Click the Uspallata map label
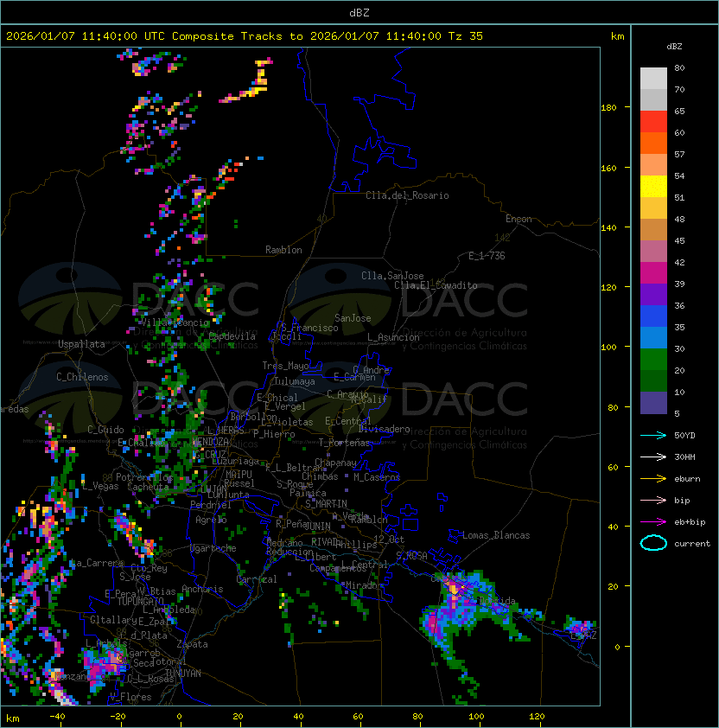The height and width of the screenshot is (728, 719). [81, 344]
